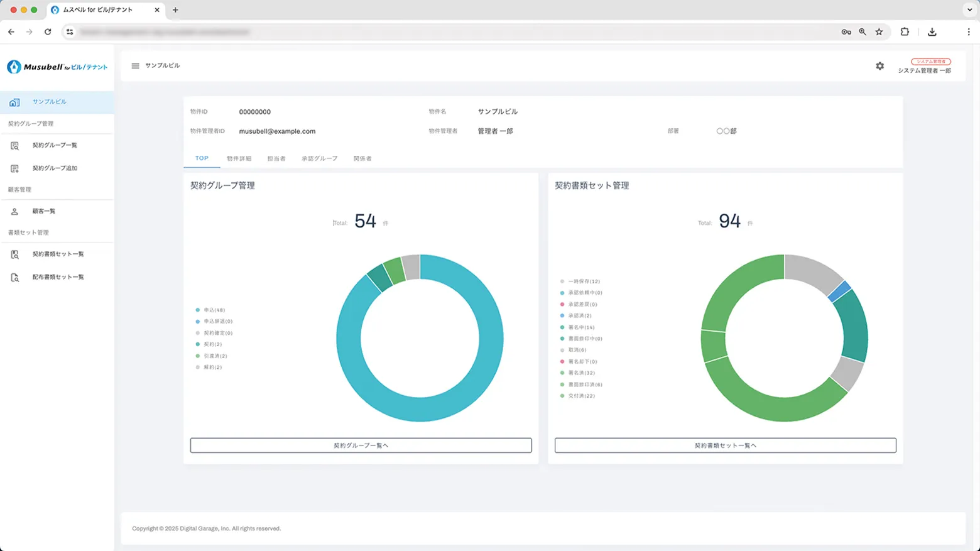Click the 契約書類セット一覧 sidebar icon
The width and height of the screenshot is (980, 551).
pos(15,254)
